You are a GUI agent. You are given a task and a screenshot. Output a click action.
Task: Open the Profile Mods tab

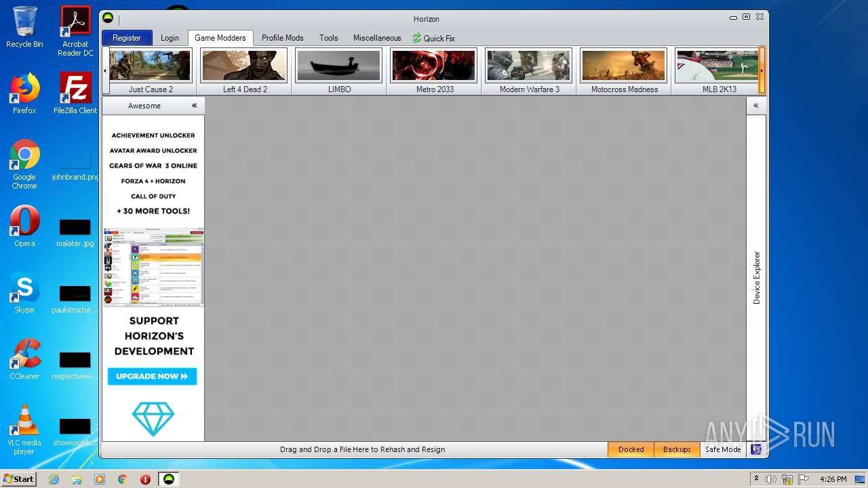click(x=283, y=38)
